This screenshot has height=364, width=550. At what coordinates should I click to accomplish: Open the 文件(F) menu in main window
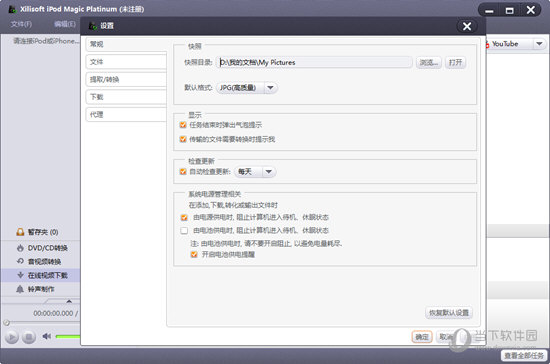pyautogui.click(x=21, y=24)
